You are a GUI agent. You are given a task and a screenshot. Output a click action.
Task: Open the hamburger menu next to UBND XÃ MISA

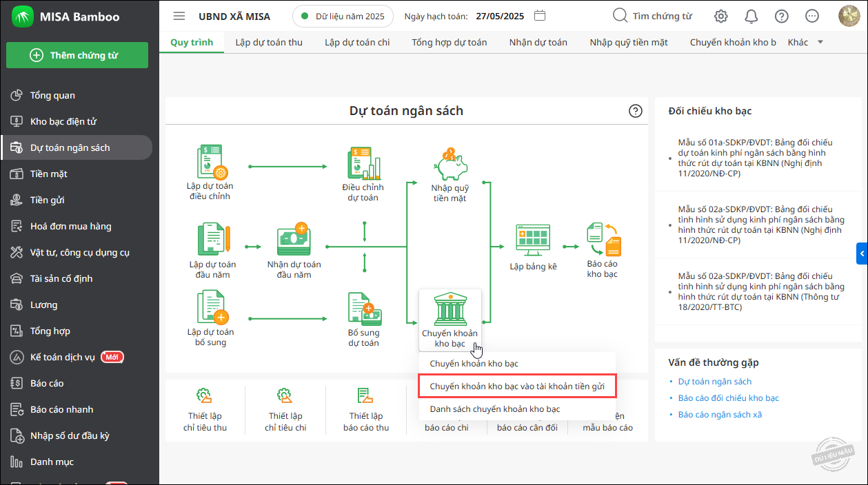pyautogui.click(x=179, y=16)
